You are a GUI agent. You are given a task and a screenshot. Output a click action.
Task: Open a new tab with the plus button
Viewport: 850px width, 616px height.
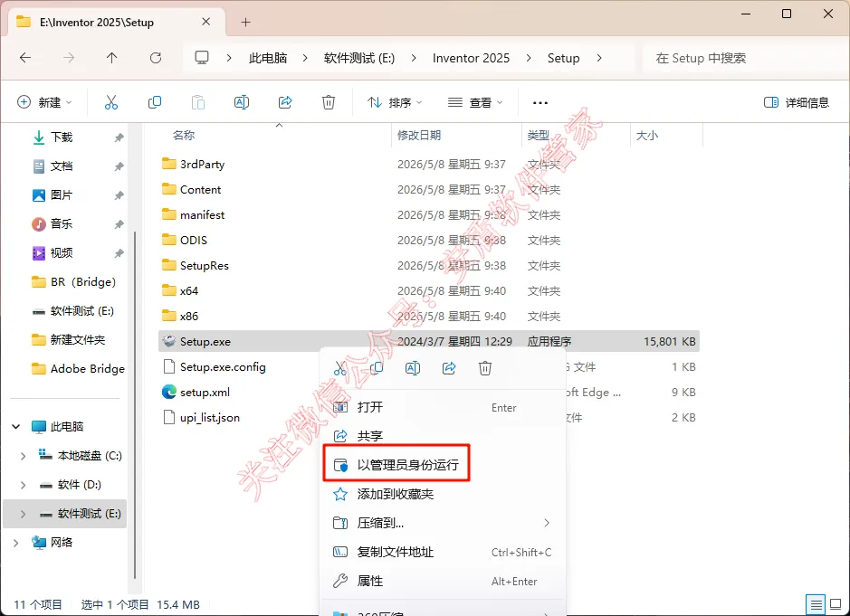point(245,23)
